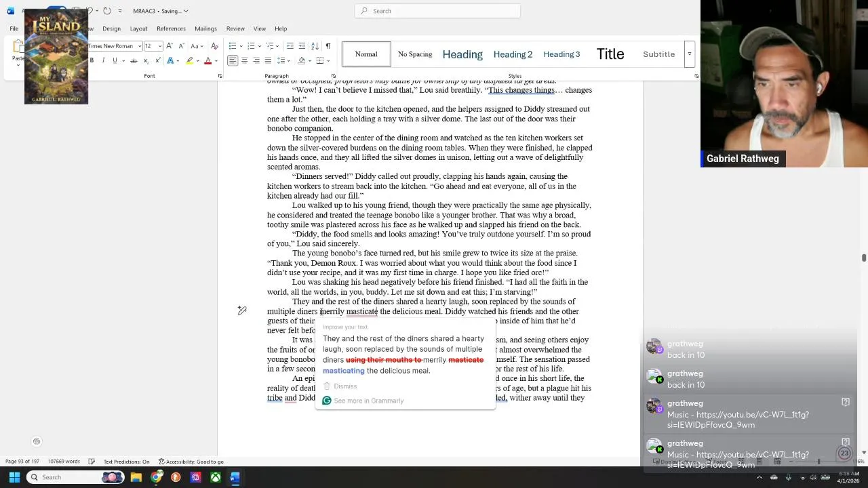868x488 pixels.
Task: Click the Borders icon
Action: [x=319, y=60]
